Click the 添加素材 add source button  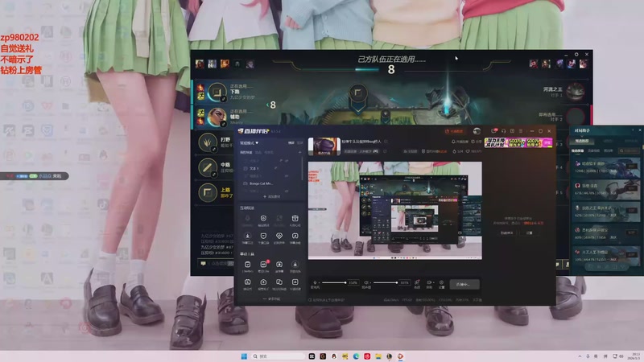[271, 196]
